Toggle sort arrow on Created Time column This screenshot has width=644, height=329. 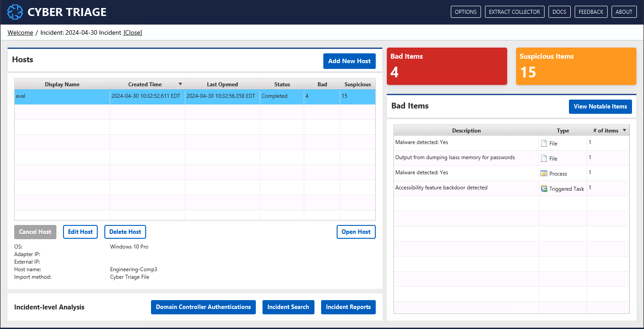coord(180,84)
